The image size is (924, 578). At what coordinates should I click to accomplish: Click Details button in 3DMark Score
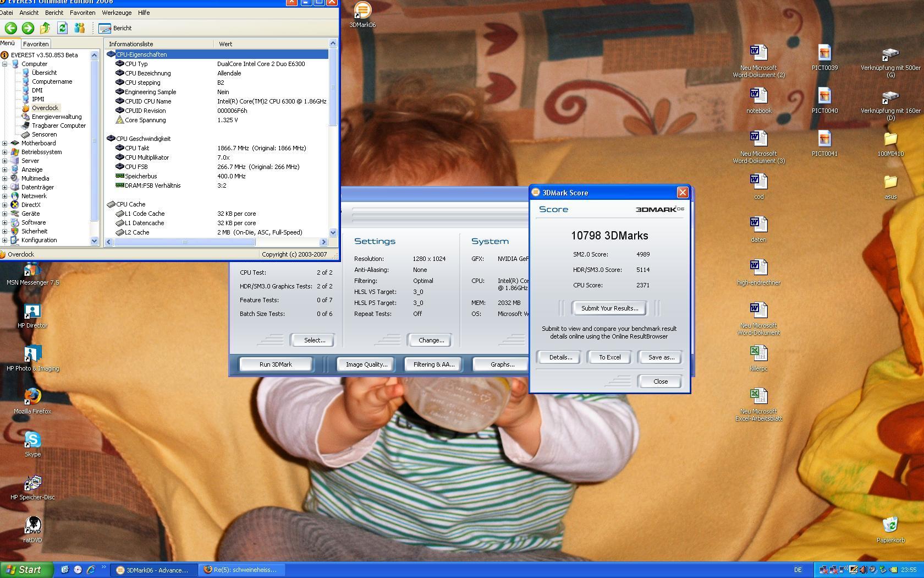tap(560, 357)
